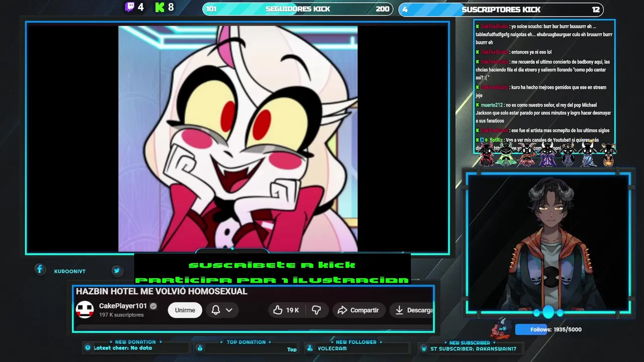Click the small mascot beside Follows bar

click(x=502, y=328)
